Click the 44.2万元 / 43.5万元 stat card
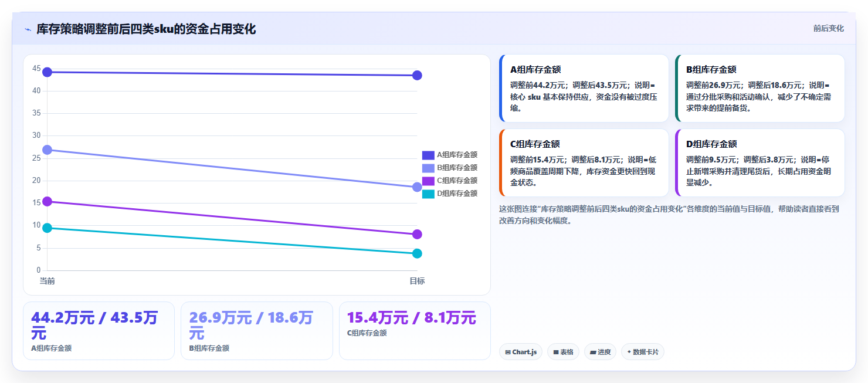This screenshot has width=868, height=383. coord(99,331)
